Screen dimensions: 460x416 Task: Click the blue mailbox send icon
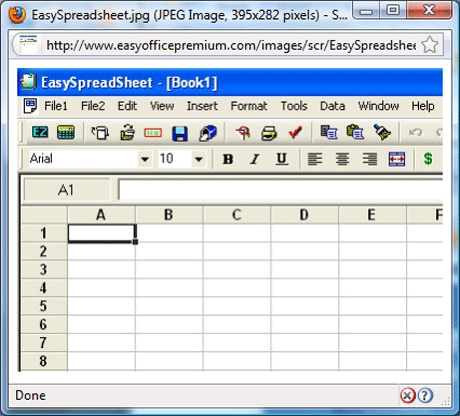[x=208, y=133]
